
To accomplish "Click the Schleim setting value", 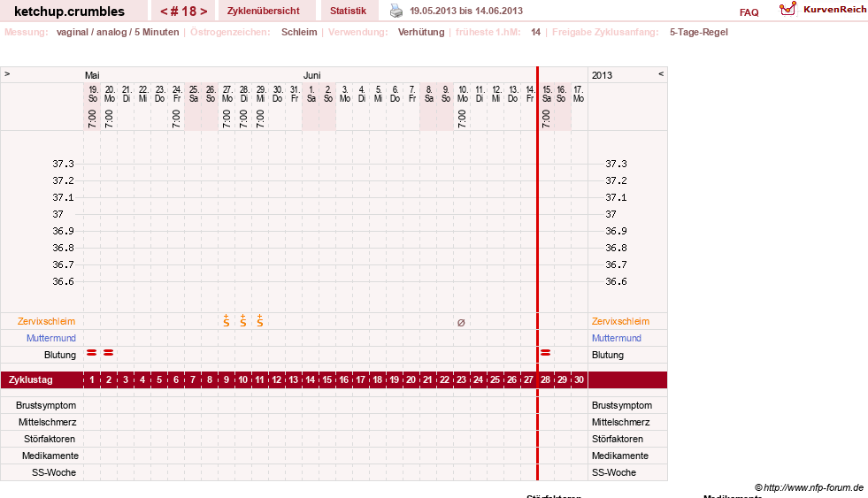I will (x=299, y=32).
